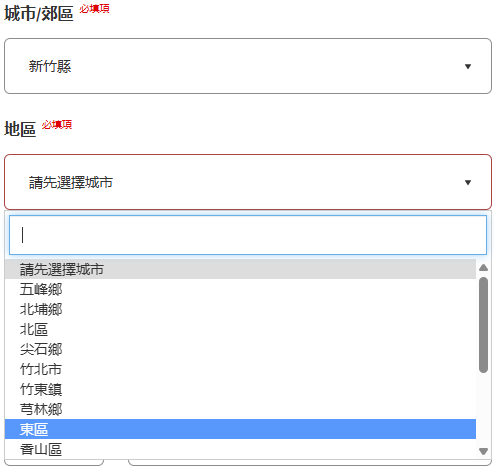Screen dimensions: 495x469
Task: Select 北區 option
Action: coord(240,329)
